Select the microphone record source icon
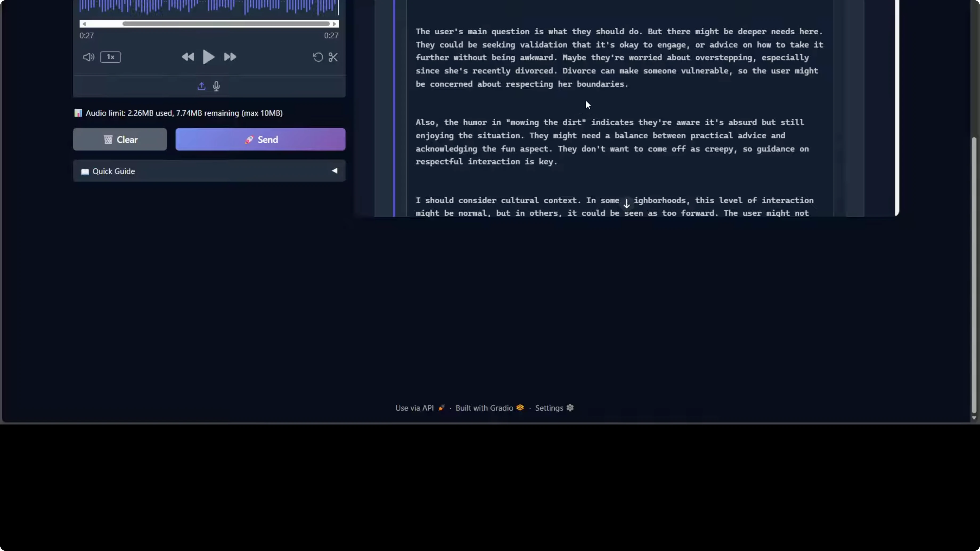Screen dimensions: 980x551 click(x=217, y=86)
